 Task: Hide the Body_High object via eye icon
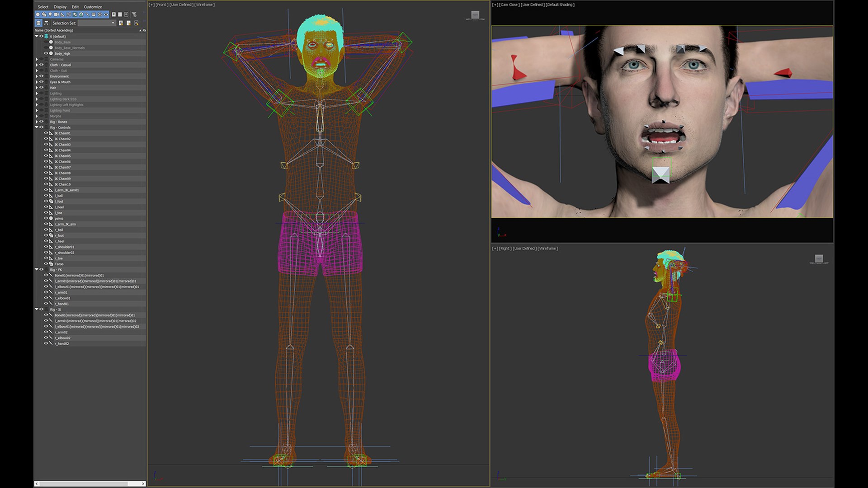point(46,53)
